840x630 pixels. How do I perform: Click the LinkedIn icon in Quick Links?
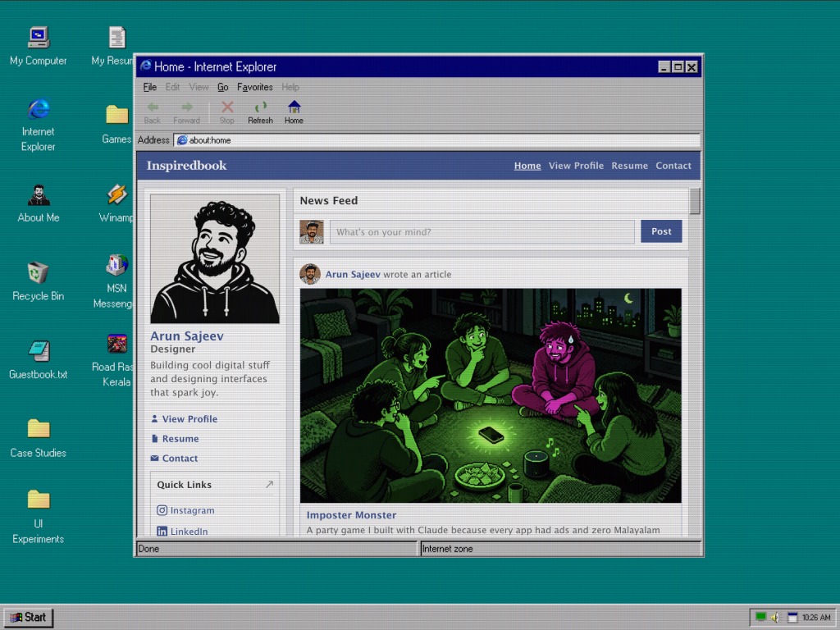(162, 532)
